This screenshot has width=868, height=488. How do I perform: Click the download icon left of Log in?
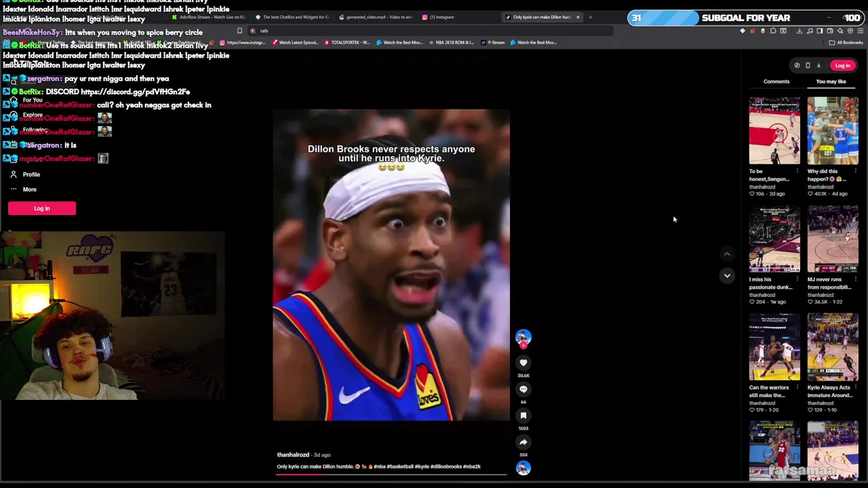tap(818, 66)
